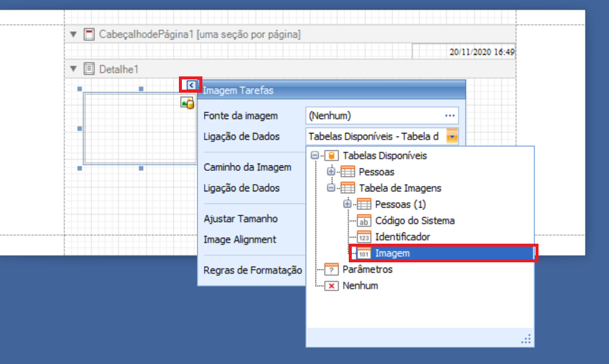Click the Tabela de Imagens table icon
This screenshot has height=364, width=609.
[348, 188]
